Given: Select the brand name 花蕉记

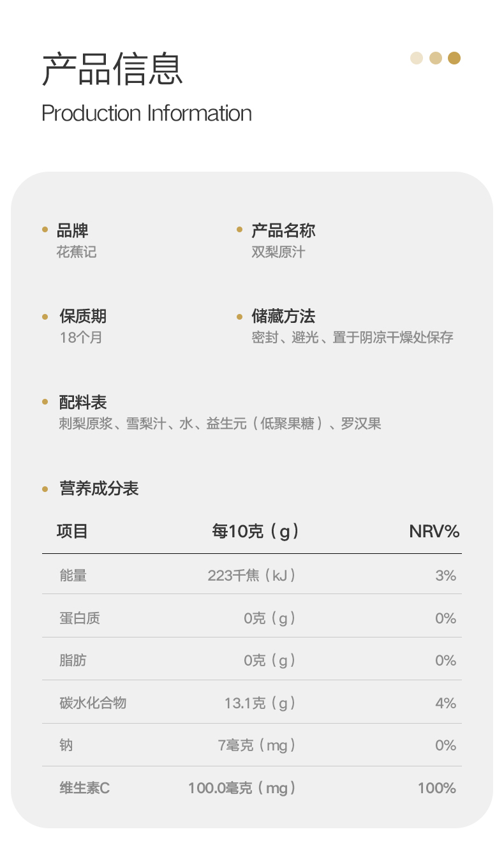Looking at the screenshot, I should coord(77,252).
